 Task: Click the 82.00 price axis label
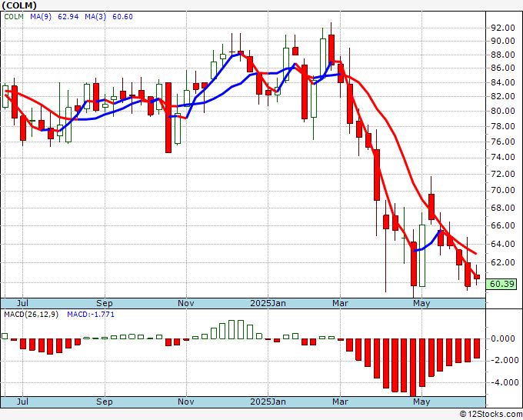pos(503,96)
